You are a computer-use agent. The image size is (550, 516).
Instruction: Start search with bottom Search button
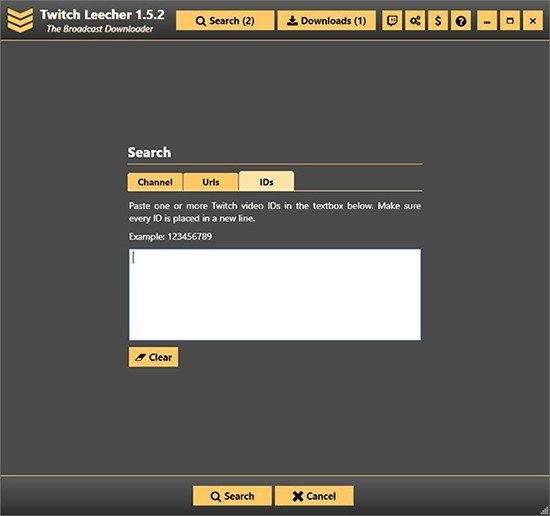232,496
